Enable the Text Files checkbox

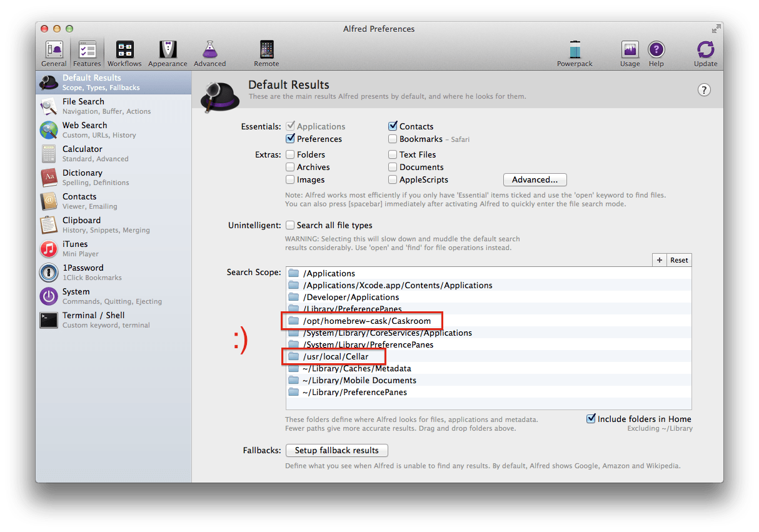[393, 154]
